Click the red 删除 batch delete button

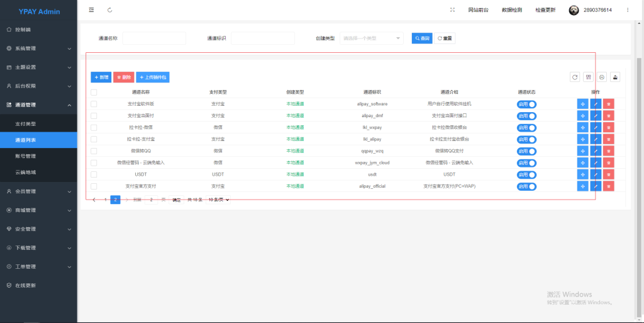click(124, 77)
